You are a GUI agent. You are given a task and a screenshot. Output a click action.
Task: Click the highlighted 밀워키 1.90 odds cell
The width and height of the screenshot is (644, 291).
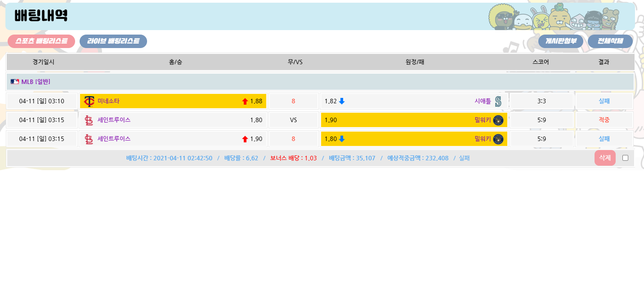click(414, 120)
